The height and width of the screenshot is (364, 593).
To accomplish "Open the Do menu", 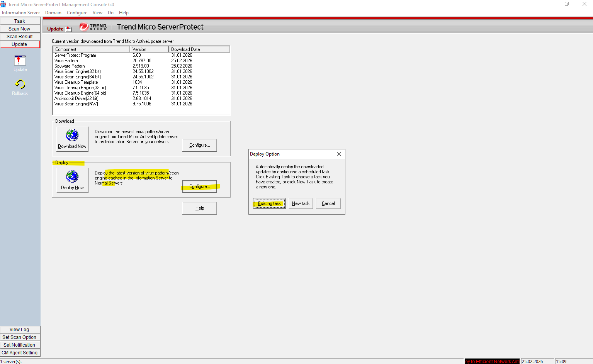I will [x=110, y=13].
